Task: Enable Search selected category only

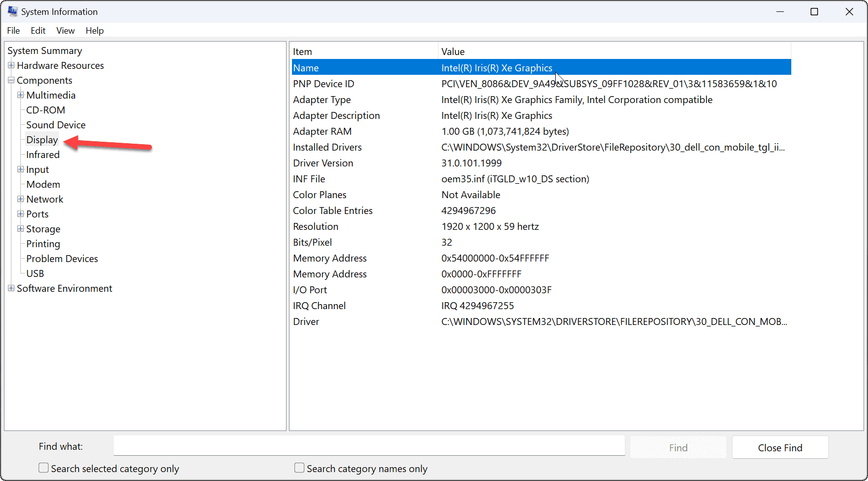Action: tap(43, 467)
